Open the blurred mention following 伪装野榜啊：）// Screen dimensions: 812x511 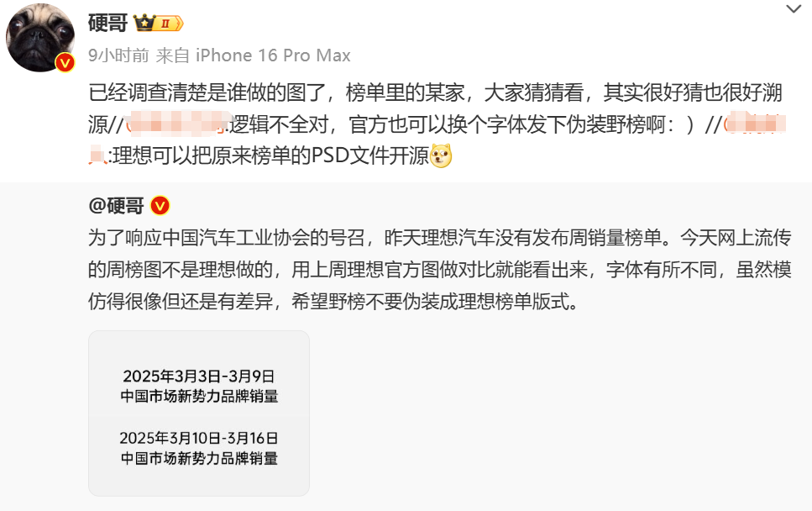coord(755,124)
